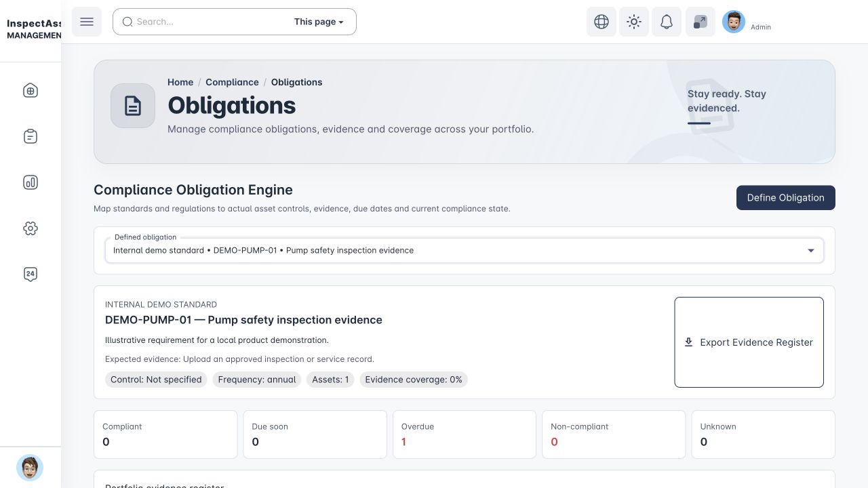The width and height of the screenshot is (868, 488).
Task: Click the 'Assets: 1' chip
Action: [x=330, y=380]
